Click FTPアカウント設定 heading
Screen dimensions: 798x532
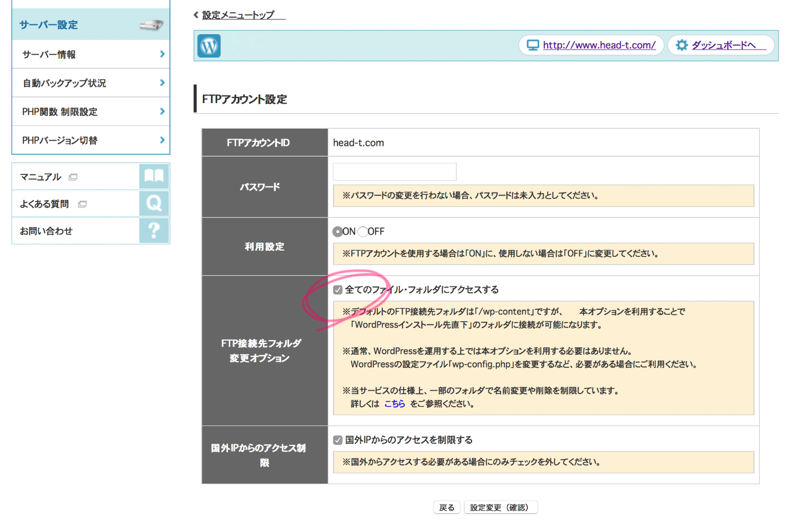pos(245,99)
